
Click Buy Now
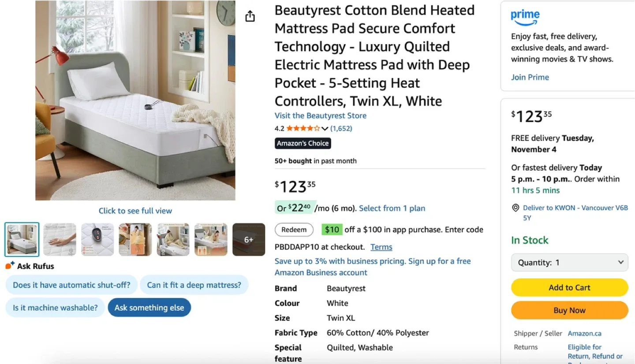click(x=569, y=310)
